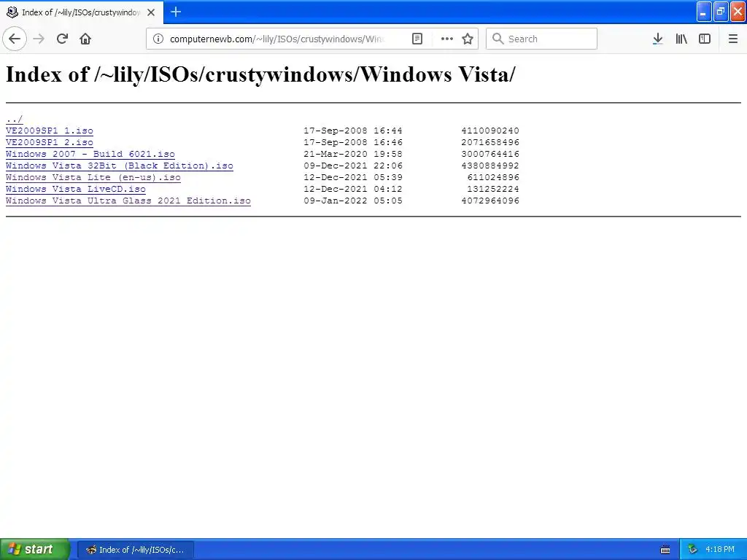The image size is (747, 560).
Task: Select the date 09-Jan-2022 05:05
Action: (353, 201)
